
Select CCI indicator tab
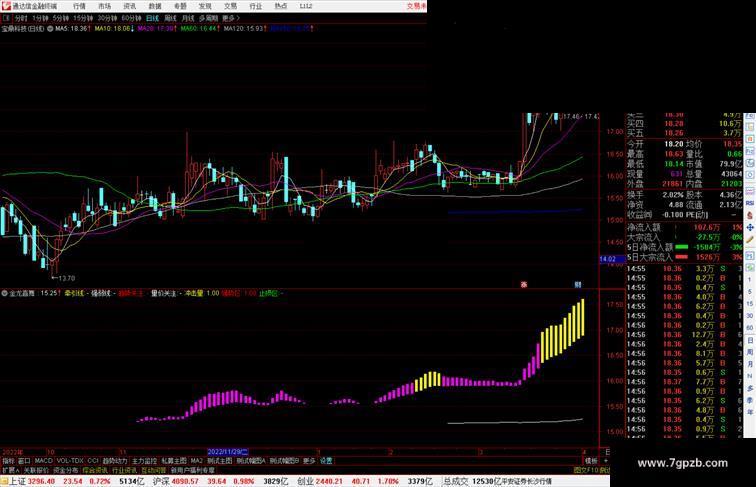pyautogui.click(x=93, y=461)
